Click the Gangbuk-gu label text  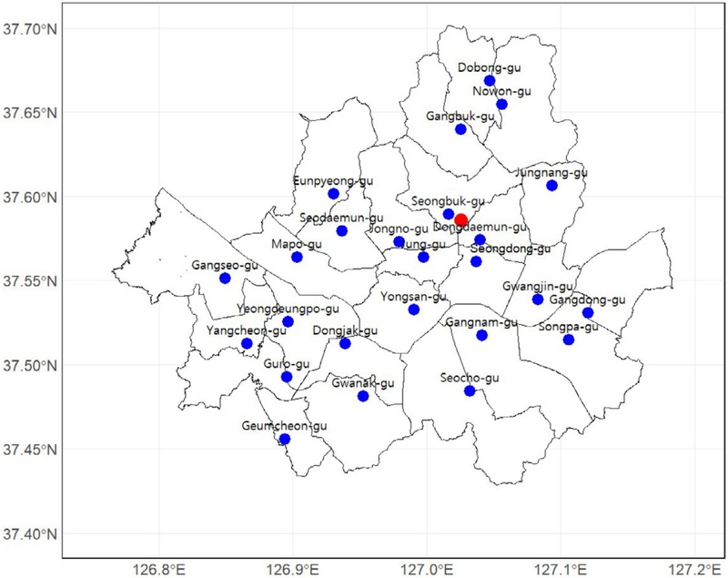point(460,117)
